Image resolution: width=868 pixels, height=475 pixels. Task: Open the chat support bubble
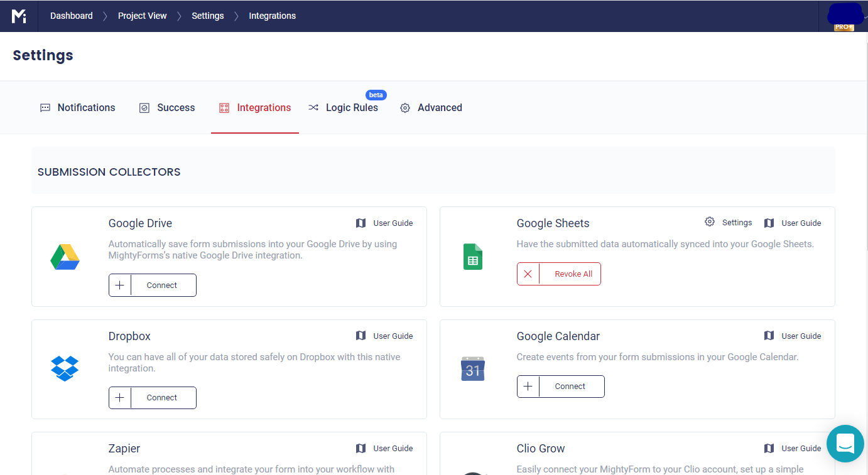point(845,444)
